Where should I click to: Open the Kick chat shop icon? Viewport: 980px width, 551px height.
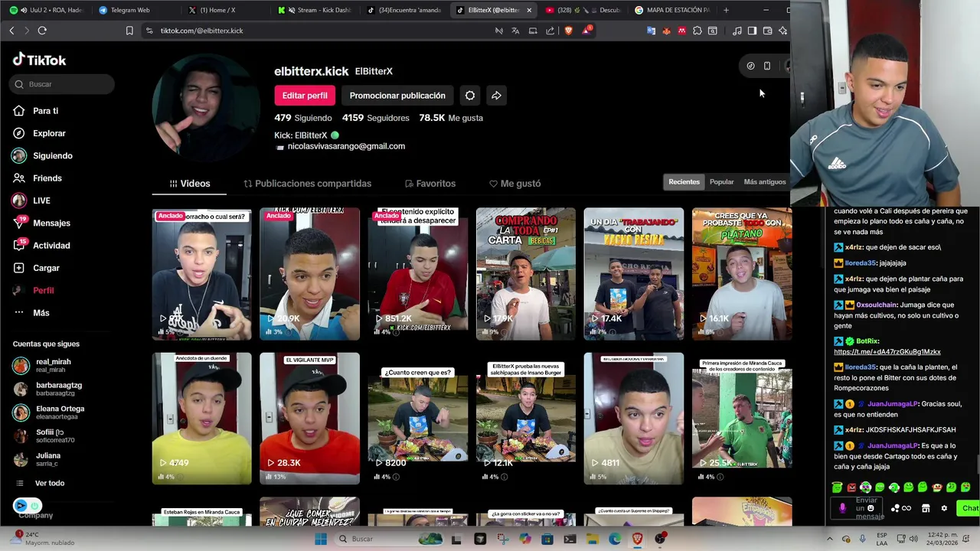click(x=926, y=508)
